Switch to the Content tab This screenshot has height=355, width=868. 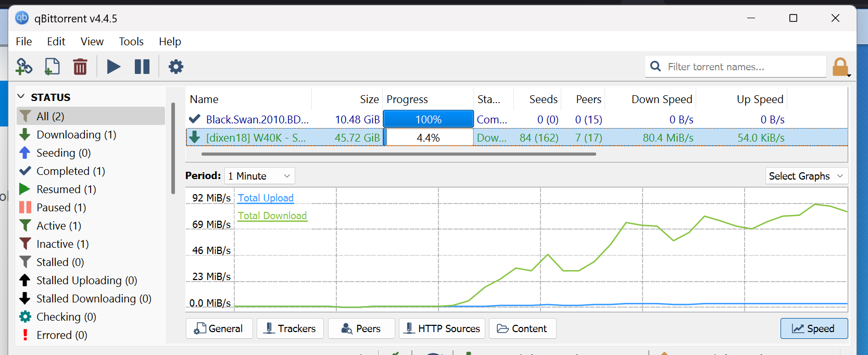523,328
